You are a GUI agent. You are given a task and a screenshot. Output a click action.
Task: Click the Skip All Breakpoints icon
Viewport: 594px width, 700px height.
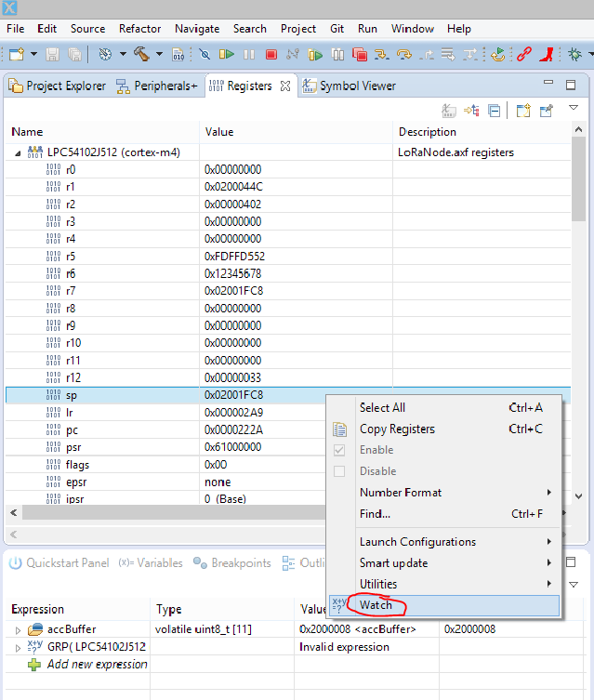point(205,55)
